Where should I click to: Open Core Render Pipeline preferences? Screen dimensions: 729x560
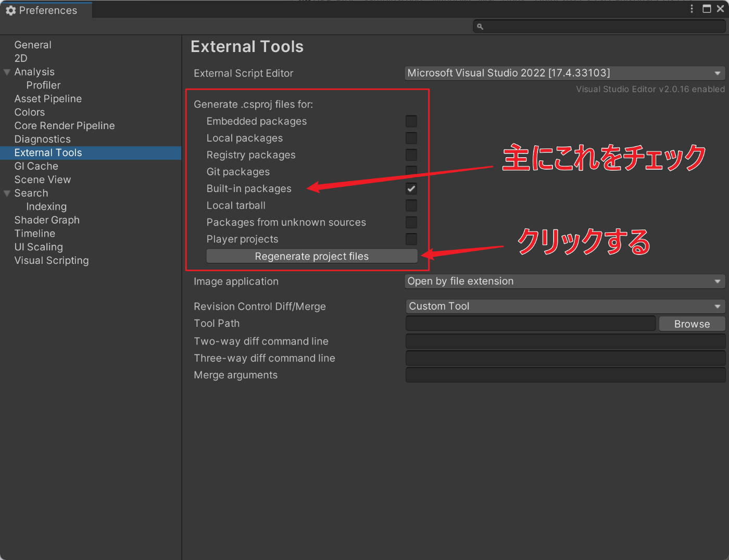point(65,126)
